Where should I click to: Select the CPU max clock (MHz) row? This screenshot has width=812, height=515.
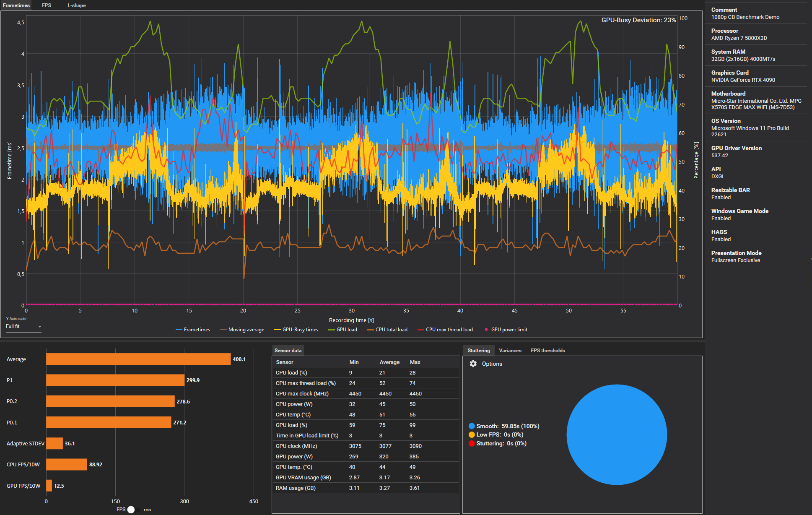point(366,393)
